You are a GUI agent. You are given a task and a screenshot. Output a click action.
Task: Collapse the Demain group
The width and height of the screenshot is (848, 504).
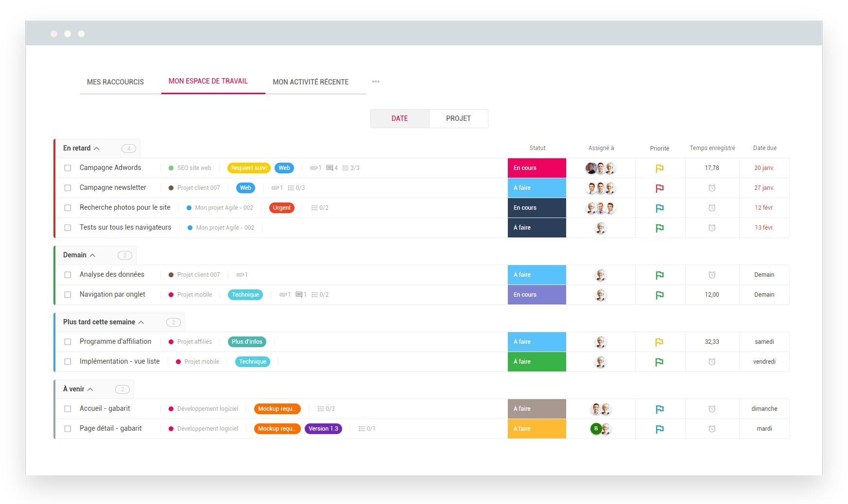point(92,255)
